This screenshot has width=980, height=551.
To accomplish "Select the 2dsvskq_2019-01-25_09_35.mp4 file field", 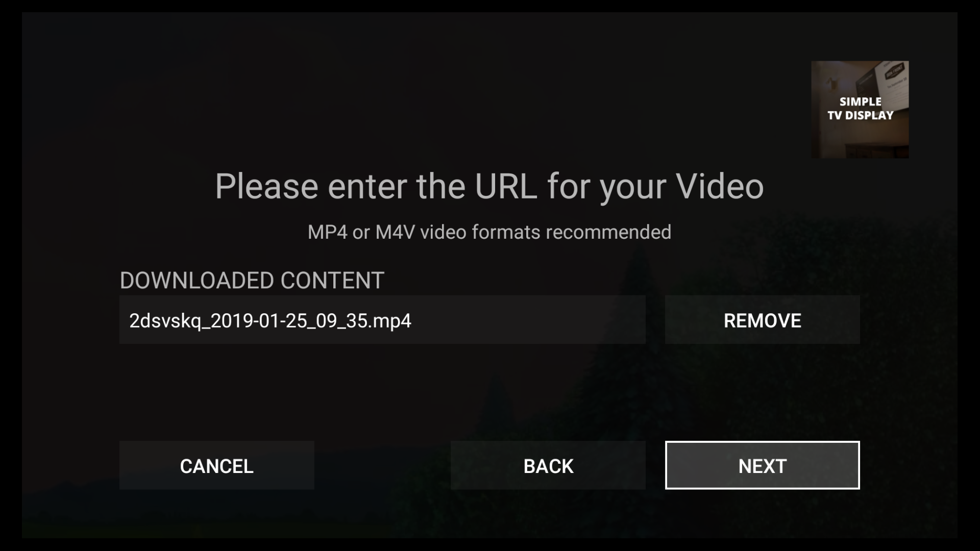I will [x=382, y=320].
